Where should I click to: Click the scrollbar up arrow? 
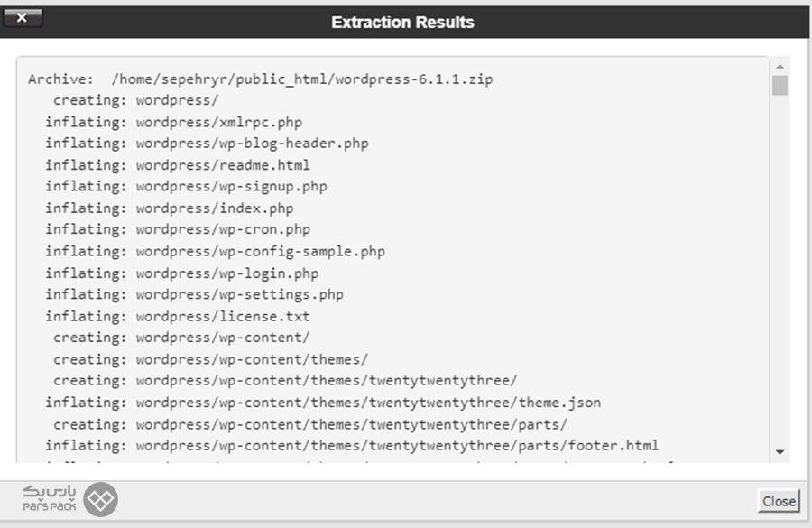click(x=780, y=66)
